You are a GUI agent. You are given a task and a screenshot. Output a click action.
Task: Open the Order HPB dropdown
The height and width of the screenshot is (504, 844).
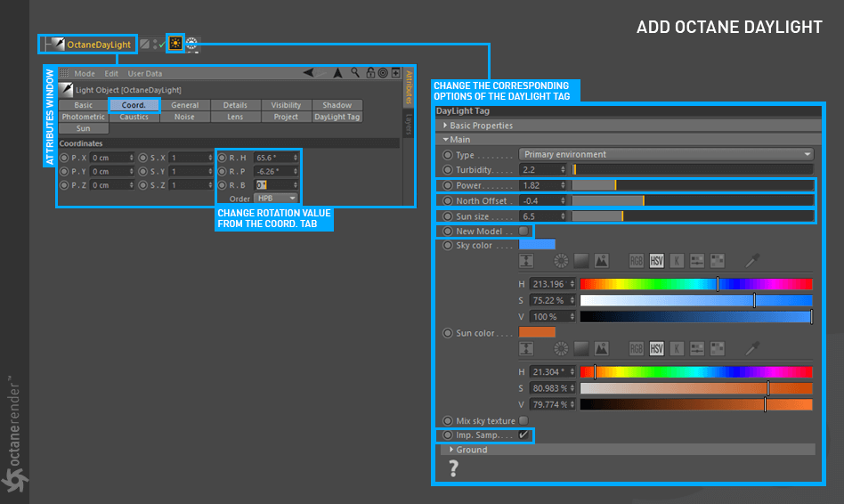point(276,199)
